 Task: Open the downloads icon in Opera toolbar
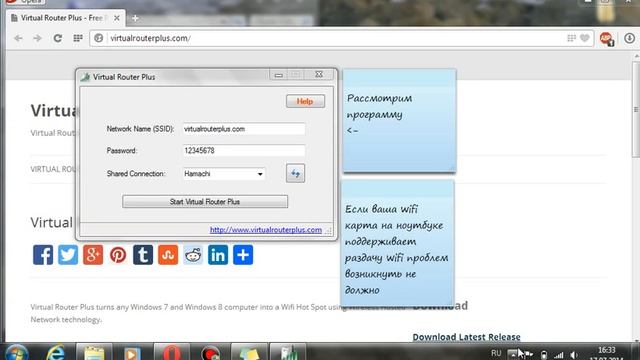coord(629,38)
